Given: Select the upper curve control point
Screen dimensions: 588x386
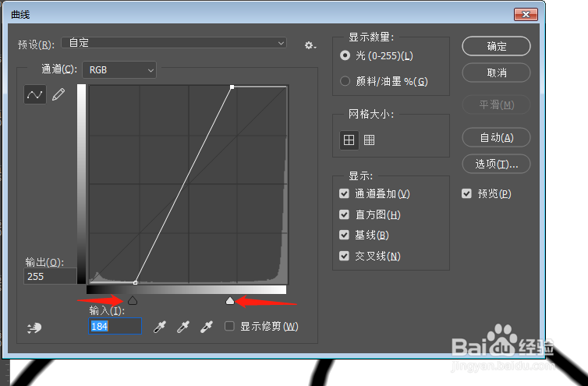Looking at the screenshot, I should 232,87.
